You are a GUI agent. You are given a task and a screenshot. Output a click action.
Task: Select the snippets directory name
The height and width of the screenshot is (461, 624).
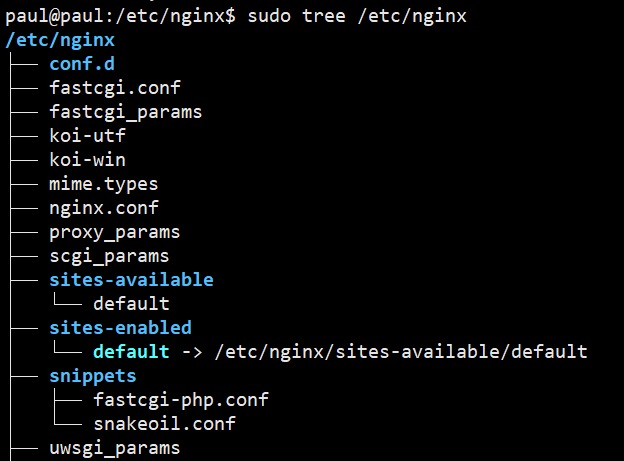pyautogui.click(x=93, y=376)
